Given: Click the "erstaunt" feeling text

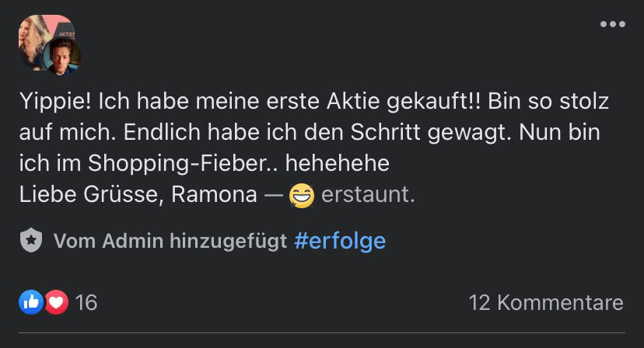Looking at the screenshot, I should pos(368,194).
